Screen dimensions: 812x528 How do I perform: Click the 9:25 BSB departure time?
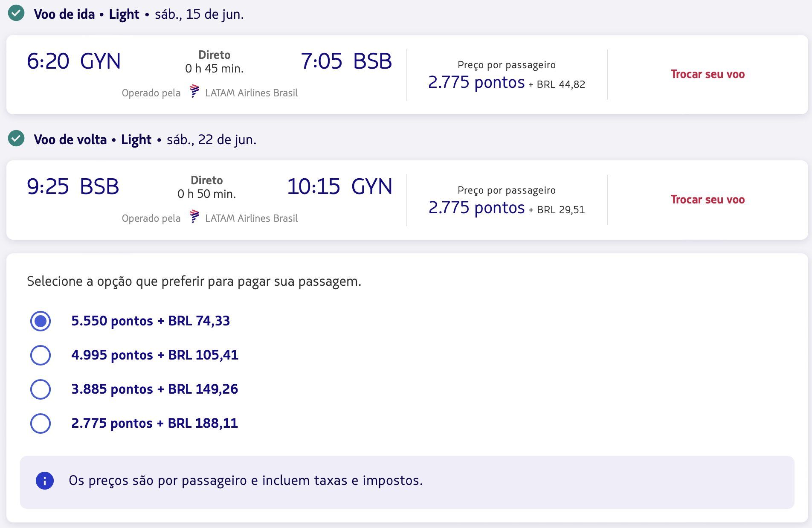(73, 186)
